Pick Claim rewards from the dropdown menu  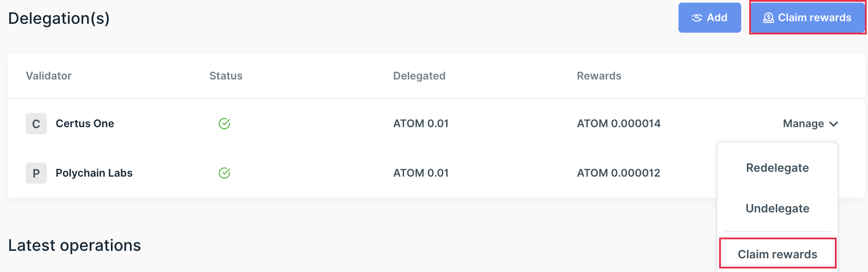coord(777,254)
